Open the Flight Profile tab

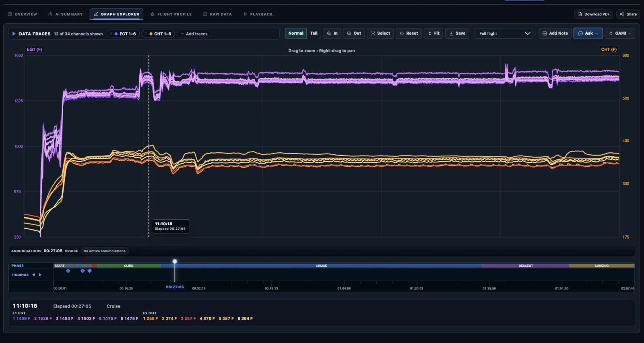click(171, 14)
